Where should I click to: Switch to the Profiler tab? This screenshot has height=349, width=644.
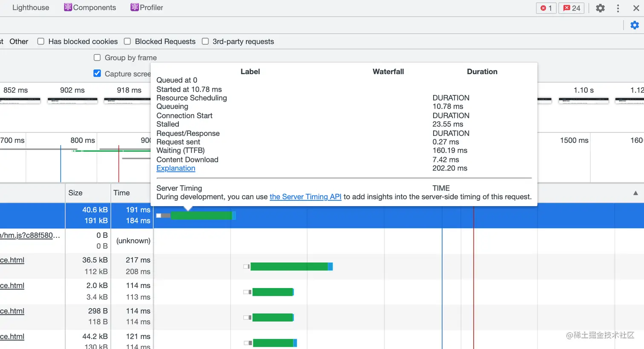pos(147,8)
